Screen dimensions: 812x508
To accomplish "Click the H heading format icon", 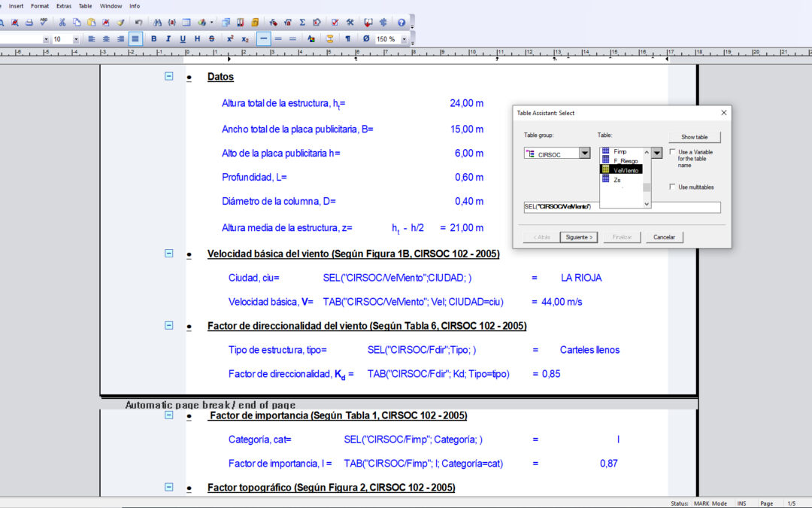I will 197,39.
